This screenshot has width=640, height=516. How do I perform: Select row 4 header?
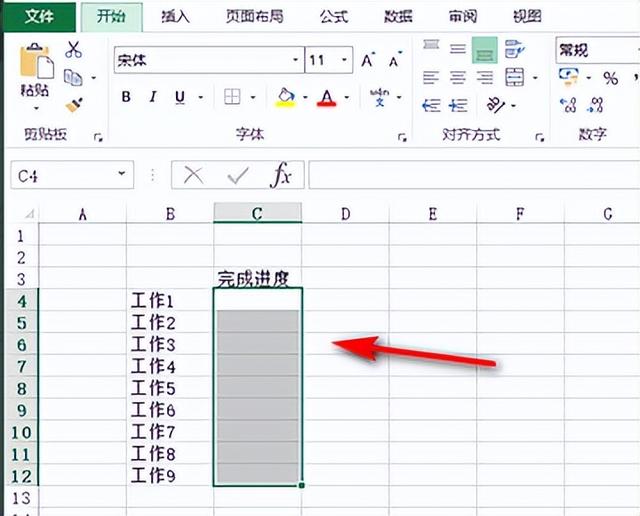pos(22,301)
